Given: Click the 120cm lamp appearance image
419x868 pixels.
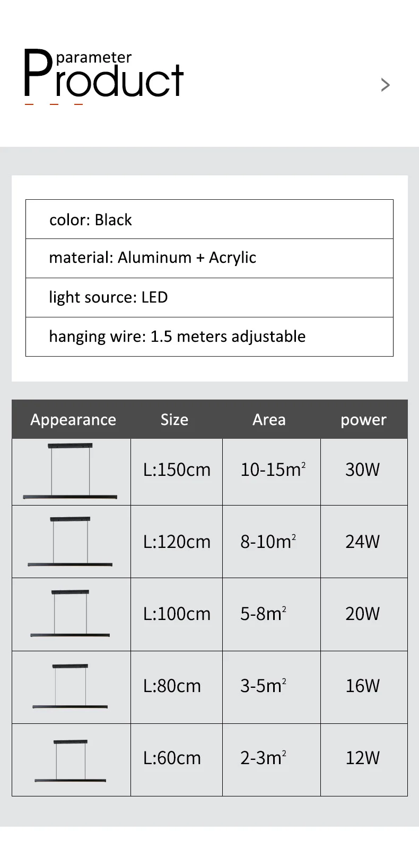Looking at the screenshot, I should 70,542.
